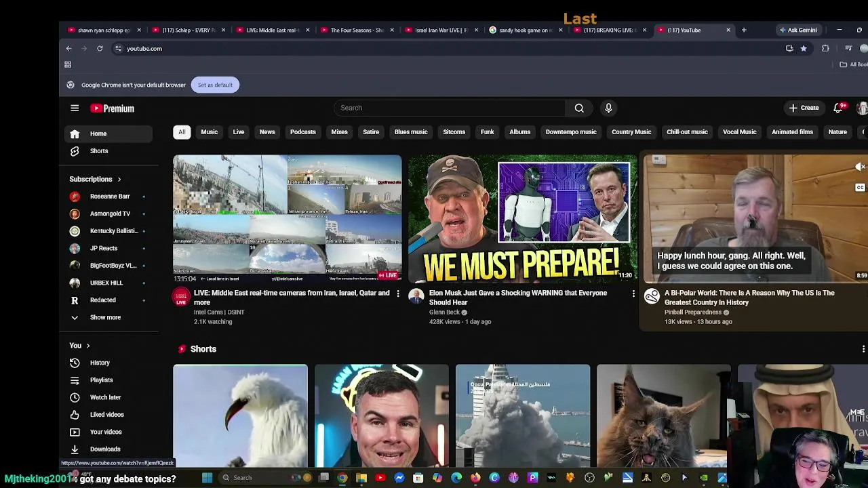
Task: Select the Country Music filter chip
Action: click(631, 132)
